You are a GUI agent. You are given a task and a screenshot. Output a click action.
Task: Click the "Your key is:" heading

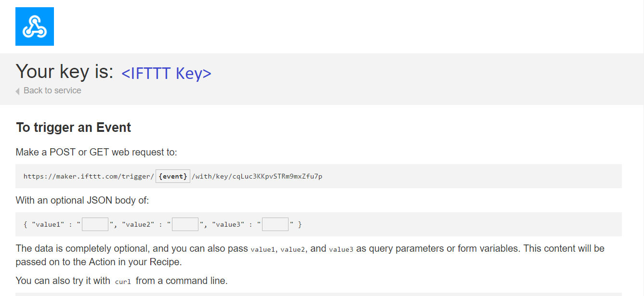coord(65,72)
